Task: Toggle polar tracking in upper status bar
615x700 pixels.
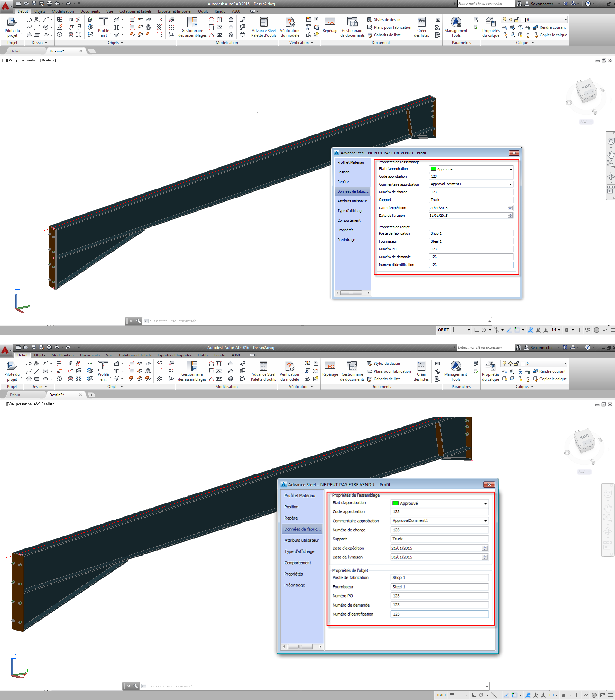Action: 484,330
